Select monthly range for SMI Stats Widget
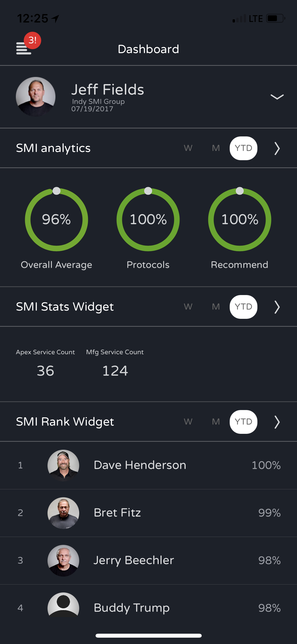This screenshot has height=644, width=297. click(x=216, y=307)
